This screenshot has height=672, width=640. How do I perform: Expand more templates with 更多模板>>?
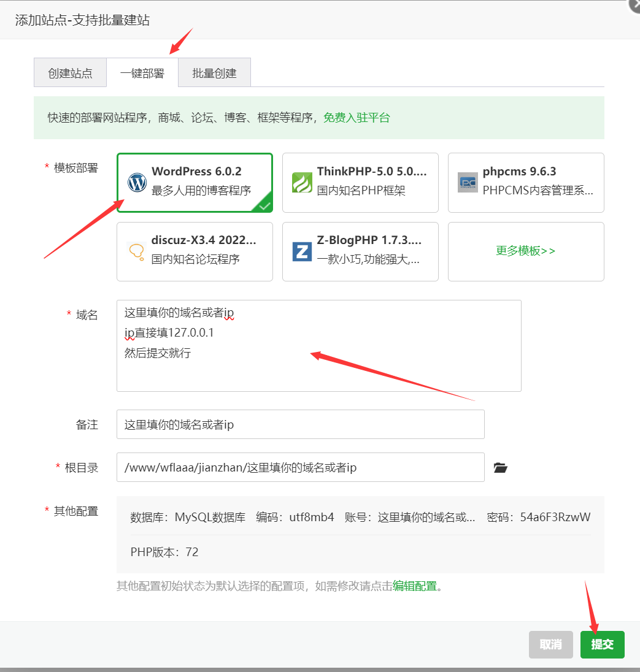click(526, 251)
